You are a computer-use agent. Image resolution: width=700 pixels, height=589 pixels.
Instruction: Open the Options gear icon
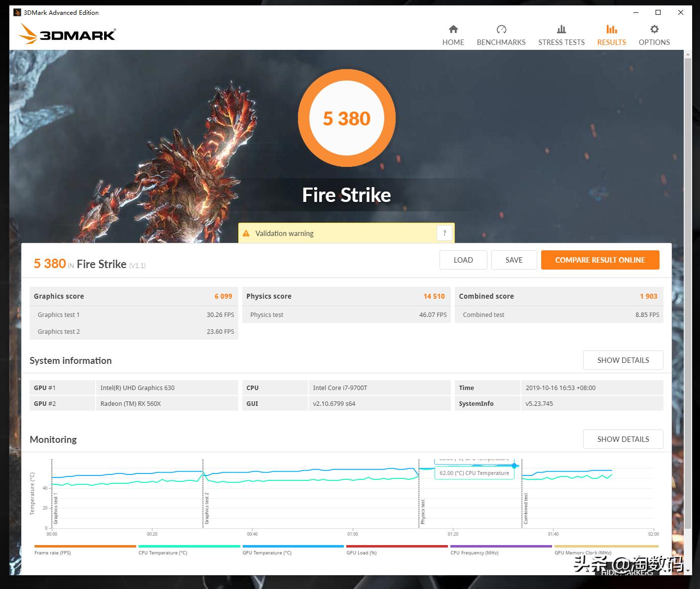[x=654, y=29]
